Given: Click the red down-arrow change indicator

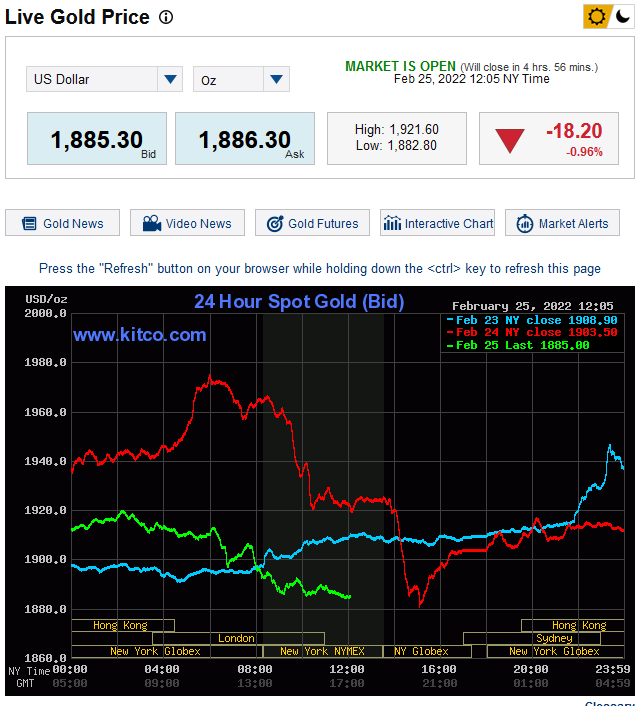Looking at the screenshot, I should pyautogui.click(x=510, y=140).
